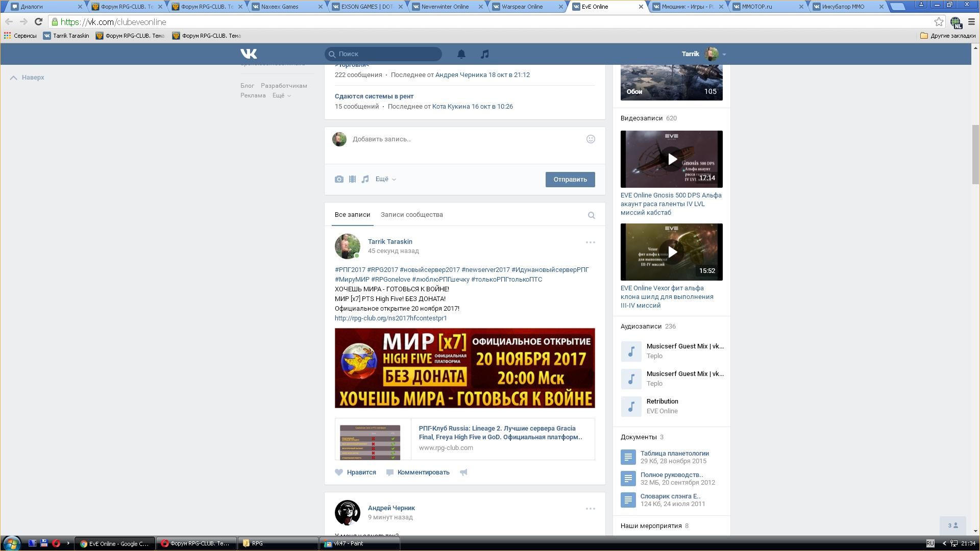This screenshot has height=551, width=980.
Task: Open Сервисы apps shortcut in bookmarks bar
Action: pyautogui.click(x=20, y=36)
